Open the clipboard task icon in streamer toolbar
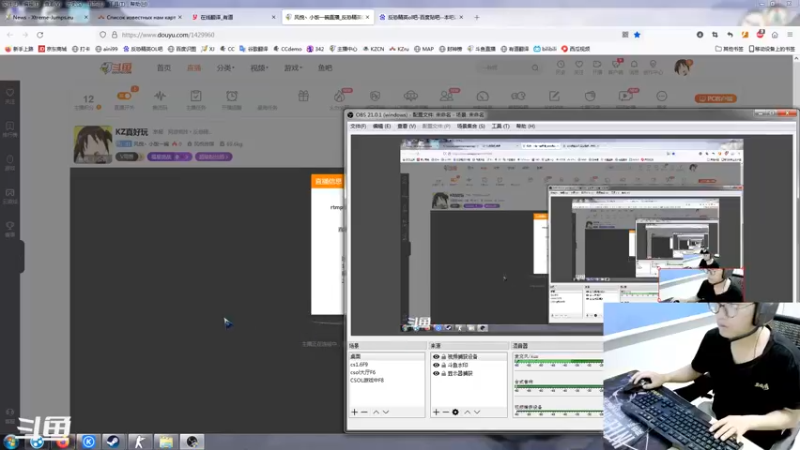The height and width of the screenshot is (450, 800). click(x=196, y=96)
